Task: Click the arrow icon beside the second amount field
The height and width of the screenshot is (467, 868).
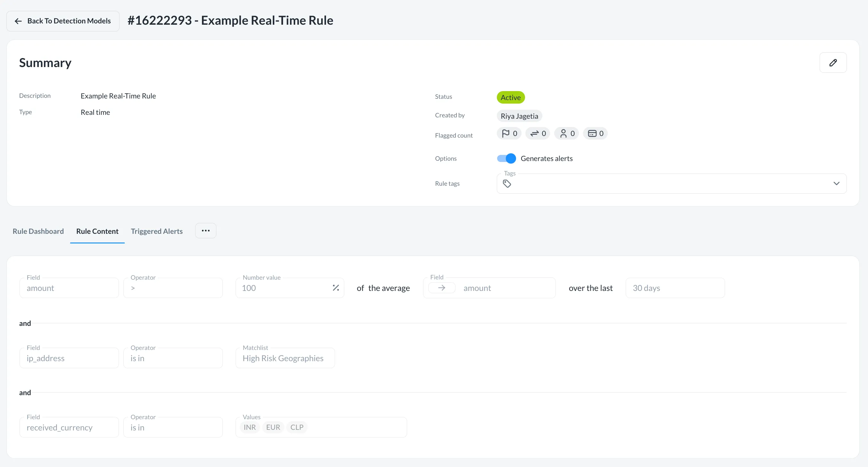Action: [x=441, y=288]
